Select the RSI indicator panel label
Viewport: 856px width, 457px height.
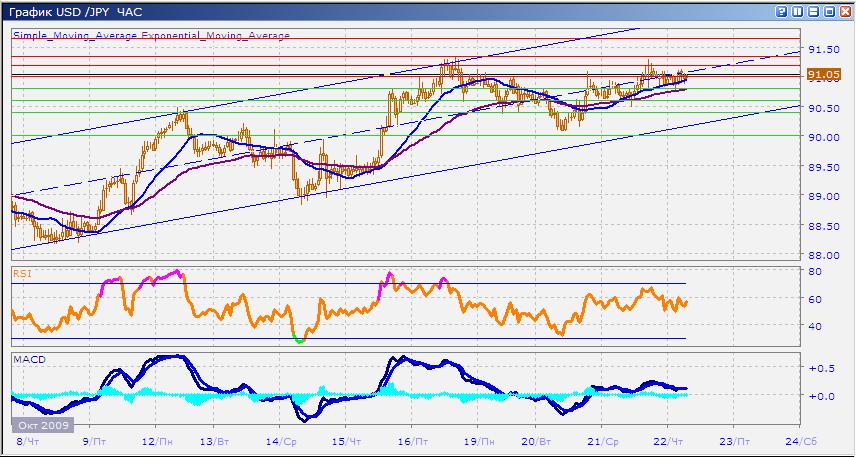coord(22,271)
